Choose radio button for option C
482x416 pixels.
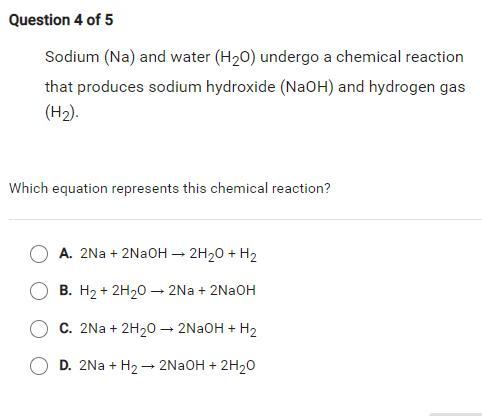click(39, 329)
